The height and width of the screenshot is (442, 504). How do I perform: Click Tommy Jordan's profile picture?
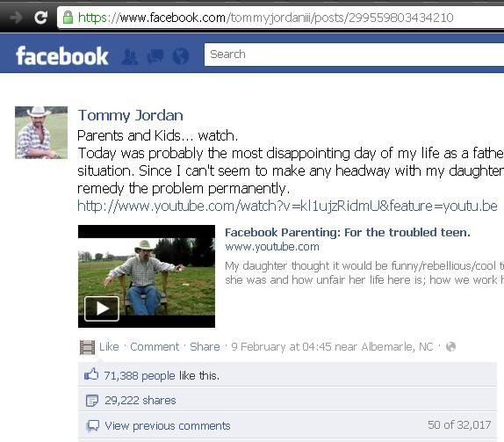point(41,133)
